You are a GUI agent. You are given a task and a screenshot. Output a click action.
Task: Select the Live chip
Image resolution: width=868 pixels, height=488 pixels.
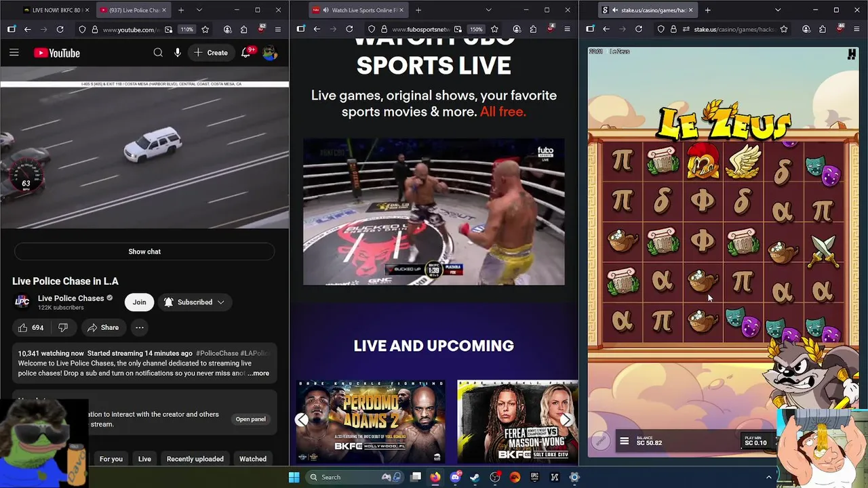click(x=144, y=459)
